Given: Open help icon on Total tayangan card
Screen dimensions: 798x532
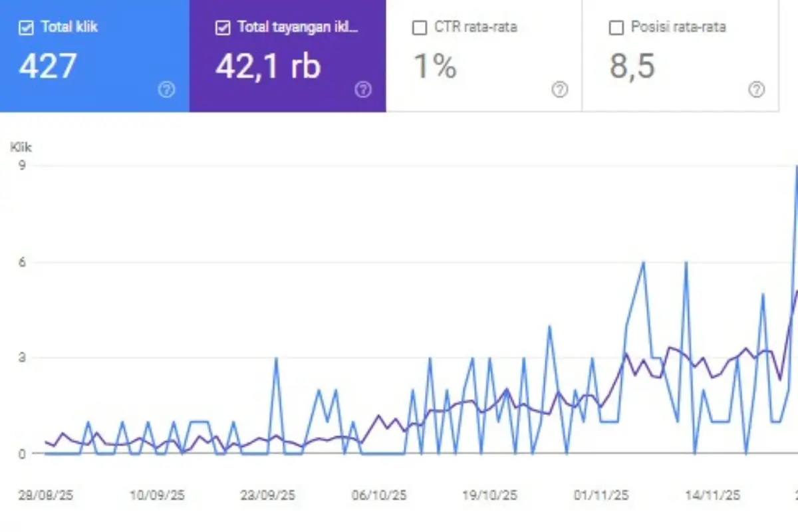Looking at the screenshot, I should 363,90.
